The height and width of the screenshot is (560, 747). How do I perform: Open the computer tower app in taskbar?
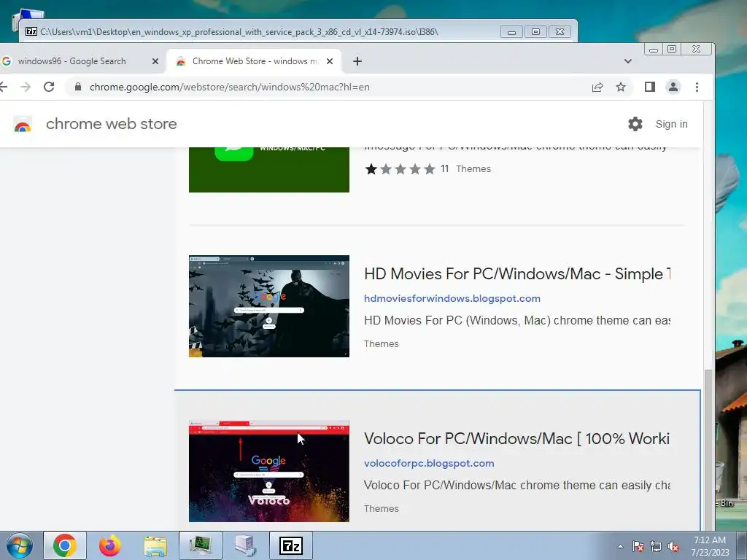tap(246, 545)
